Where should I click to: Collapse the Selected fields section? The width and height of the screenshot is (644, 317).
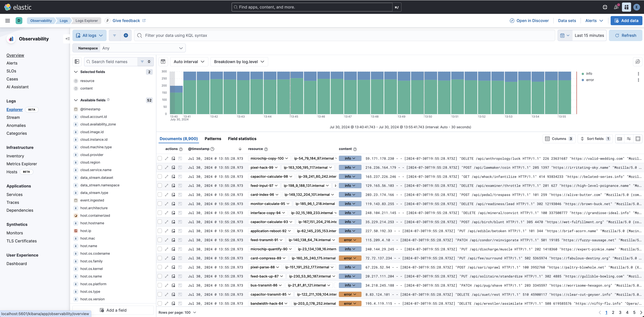tap(76, 72)
